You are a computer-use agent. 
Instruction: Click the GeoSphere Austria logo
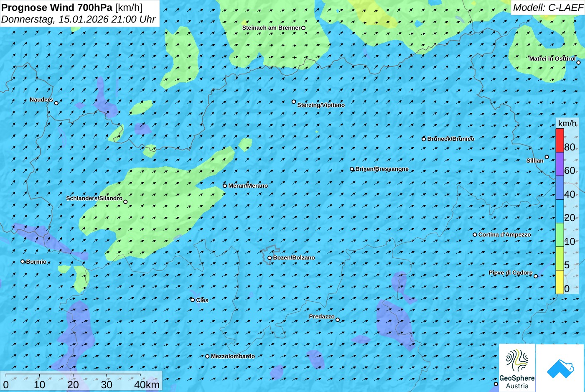click(x=517, y=368)
